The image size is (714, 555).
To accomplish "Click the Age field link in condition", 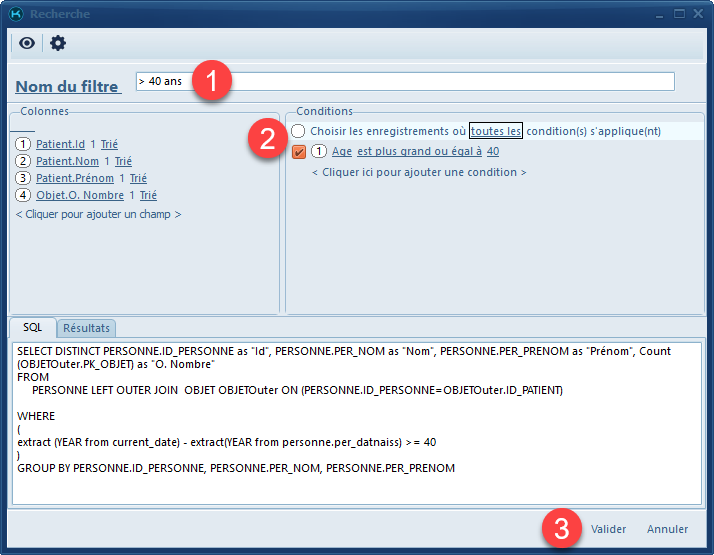I will click(x=341, y=152).
